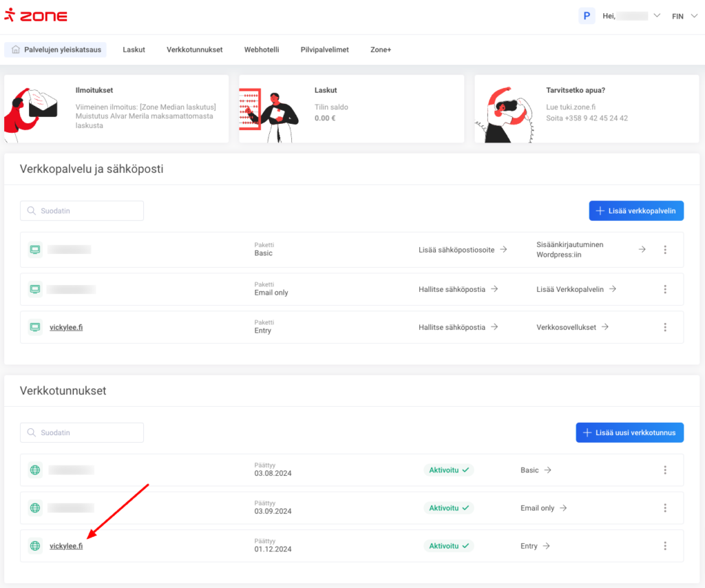Click Suodatin filter field under Verkkotunnukset
The width and height of the screenshot is (705, 588).
pos(82,432)
